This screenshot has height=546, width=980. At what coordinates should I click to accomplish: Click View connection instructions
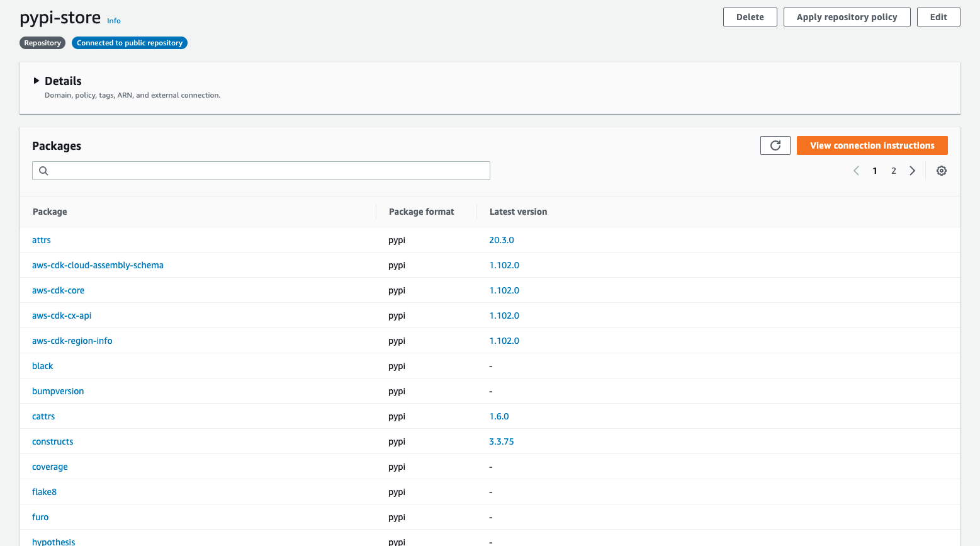pos(872,145)
